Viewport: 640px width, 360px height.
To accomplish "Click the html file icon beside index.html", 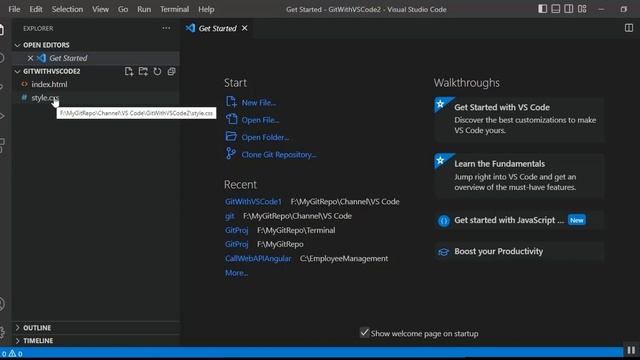I will pyautogui.click(x=24, y=84).
